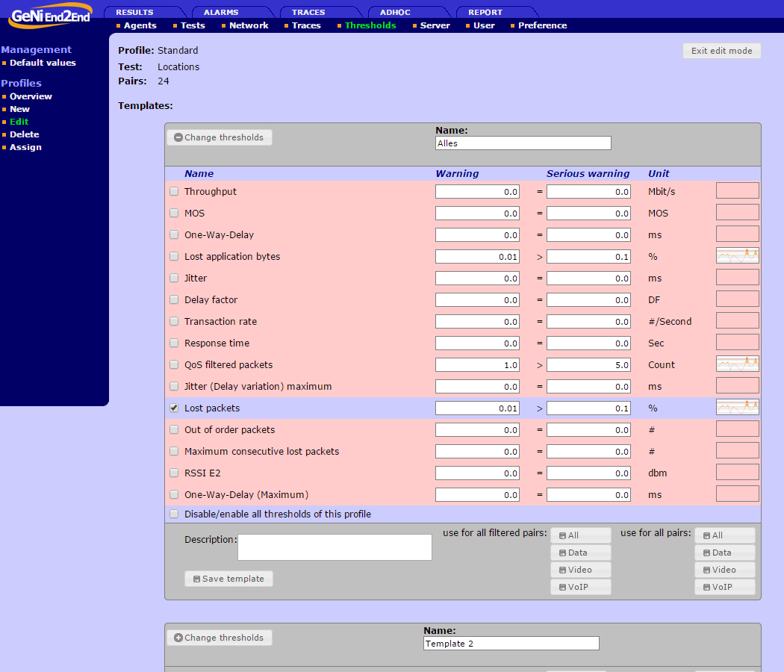Check the One-Way-Delay (ms) row checkbox
This screenshot has width=784, height=672.
174,234
